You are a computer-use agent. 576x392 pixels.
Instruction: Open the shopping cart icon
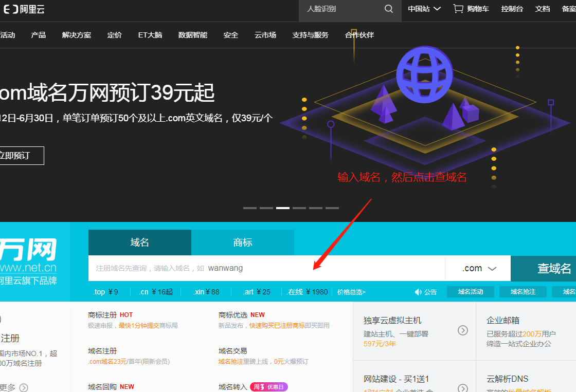458,9
